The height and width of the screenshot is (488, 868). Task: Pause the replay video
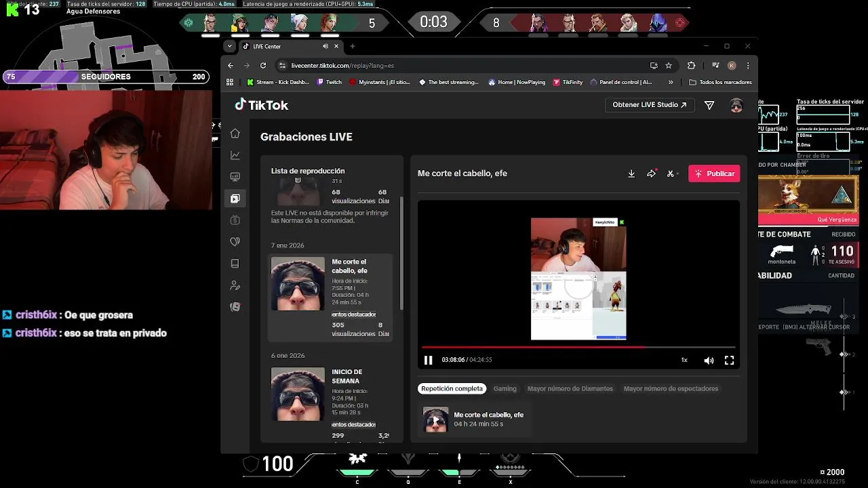point(428,361)
